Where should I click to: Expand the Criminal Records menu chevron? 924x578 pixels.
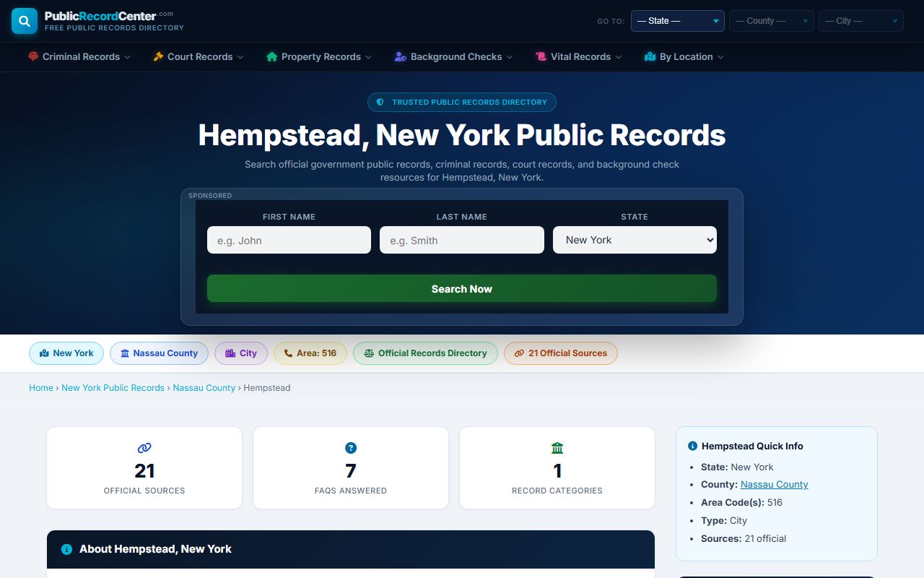point(128,57)
